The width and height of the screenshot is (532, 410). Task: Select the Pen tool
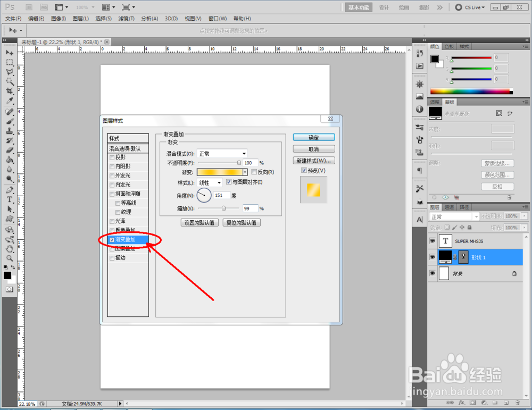click(10, 190)
